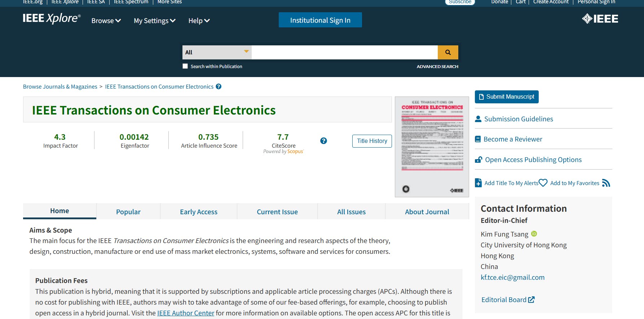
Task: Click the Add to My Favorites heart icon
Action: [543, 183]
